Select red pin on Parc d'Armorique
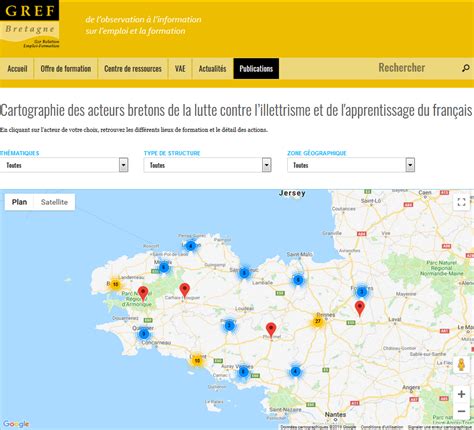This screenshot has width=474, height=430. 143,293
